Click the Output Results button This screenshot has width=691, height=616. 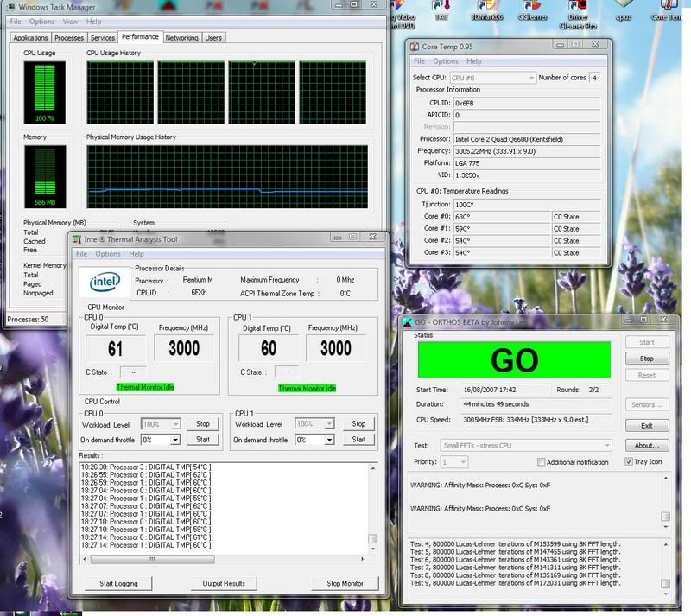tap(224, 583)
